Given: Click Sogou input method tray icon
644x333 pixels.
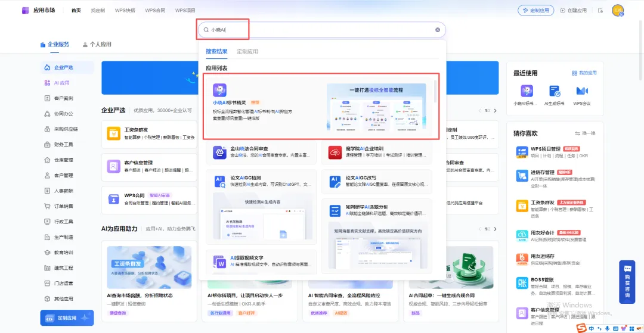Looking at the screenshot, I should [x=581, y=328].
